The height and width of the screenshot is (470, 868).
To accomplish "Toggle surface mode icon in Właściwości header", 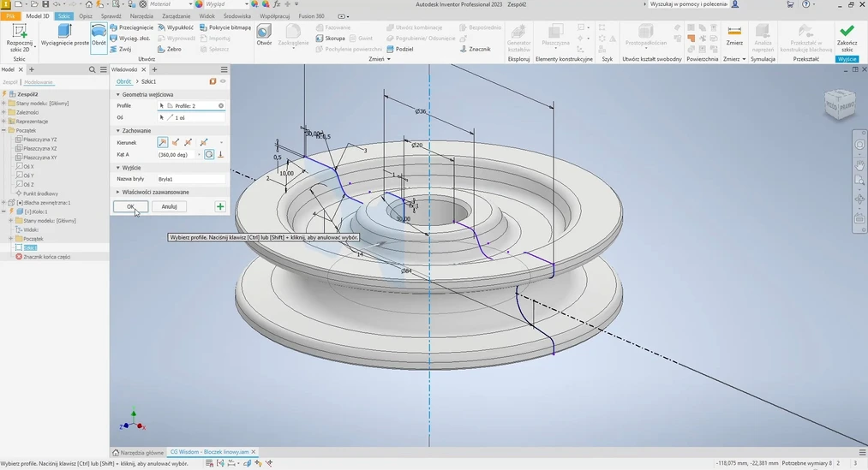I will click(x=213, y=81).
